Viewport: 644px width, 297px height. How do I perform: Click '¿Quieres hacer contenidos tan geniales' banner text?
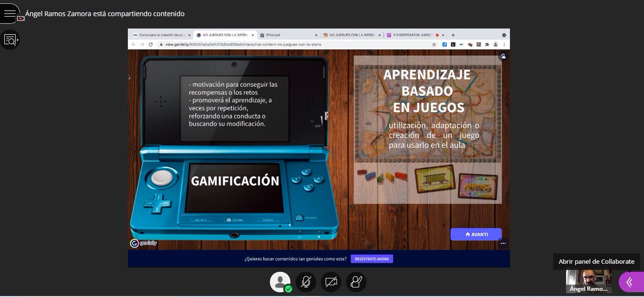pos(296,259)
